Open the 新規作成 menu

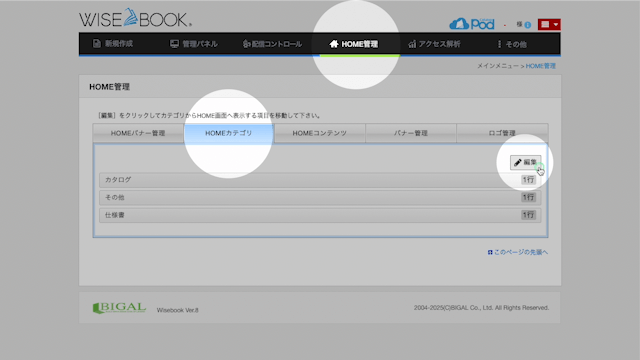tap(113, 44)
